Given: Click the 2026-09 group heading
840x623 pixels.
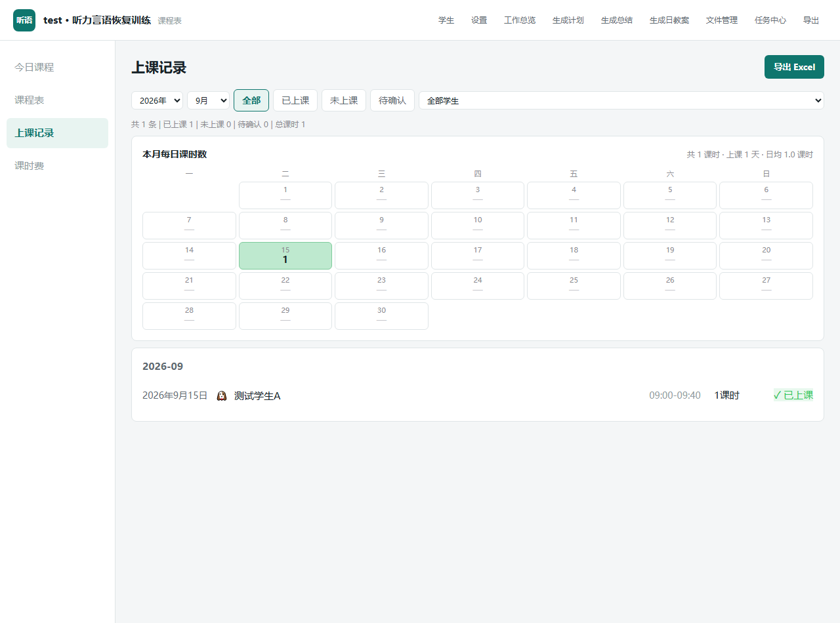Looking at the screenshot, I should point(163,367).
